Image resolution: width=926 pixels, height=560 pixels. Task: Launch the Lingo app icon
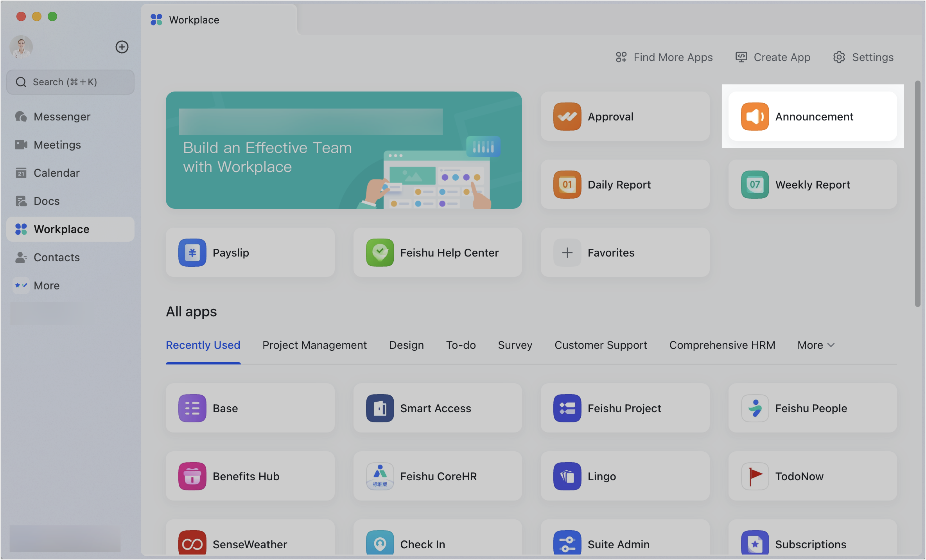567,476
